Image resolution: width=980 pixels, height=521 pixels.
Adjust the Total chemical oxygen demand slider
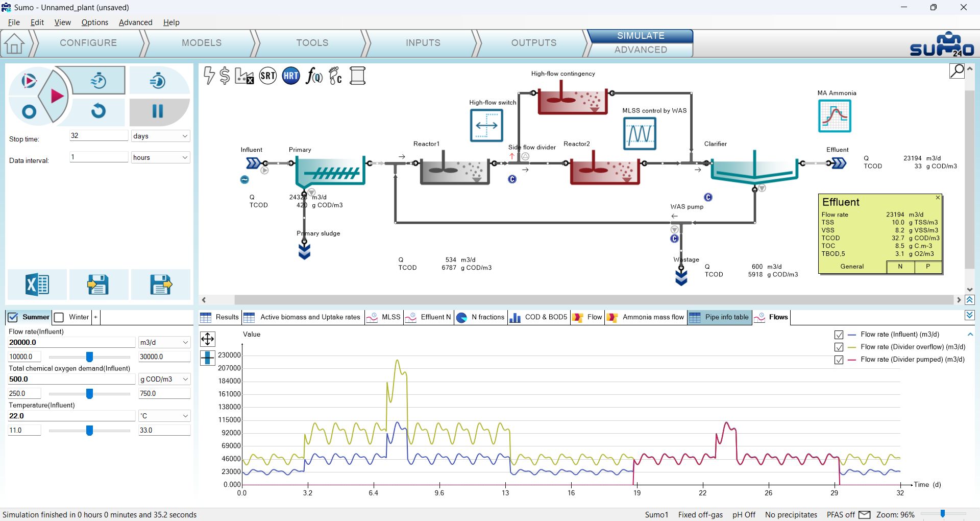pos(89,393)
